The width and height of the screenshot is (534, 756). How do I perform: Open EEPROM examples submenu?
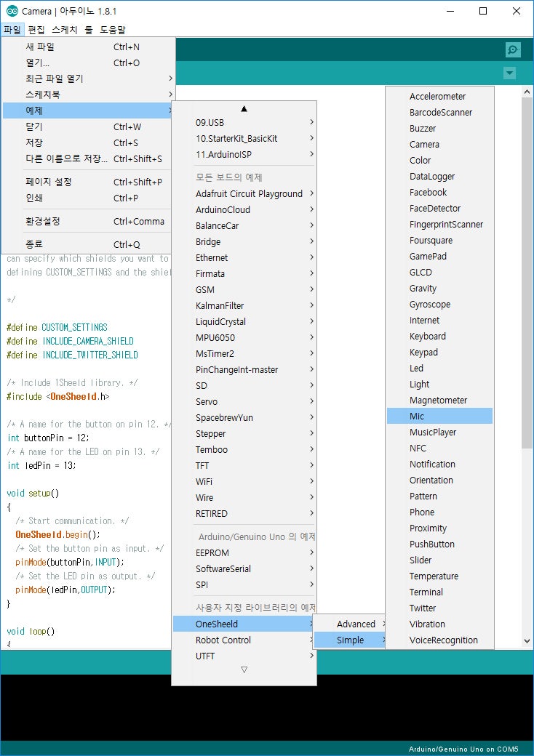pyautogui.click(x=244, y=552)
